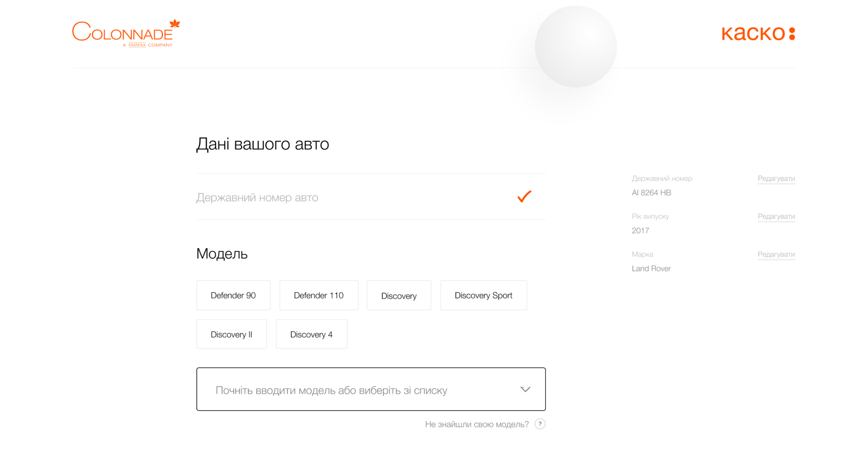The height and width of the screenshot is (460, 868).
Task: Click the AI 8264 HB plate number
Action: point(651,192)
